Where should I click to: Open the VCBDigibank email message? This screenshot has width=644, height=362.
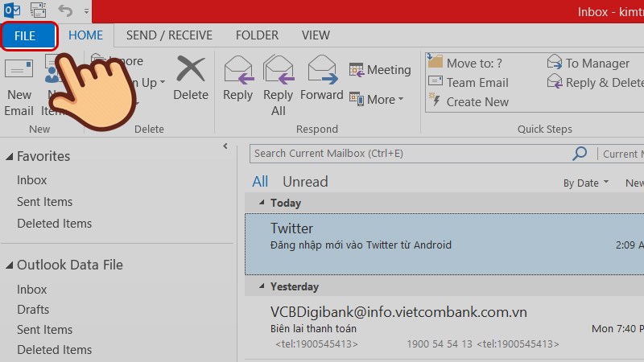[x=444, y=327]
